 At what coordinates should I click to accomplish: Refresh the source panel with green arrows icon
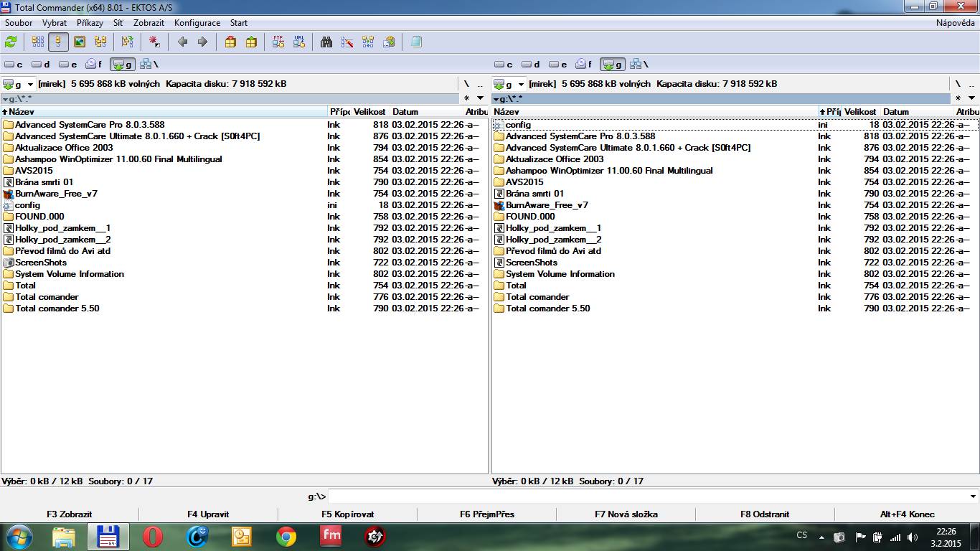click(x=11, y=42)
